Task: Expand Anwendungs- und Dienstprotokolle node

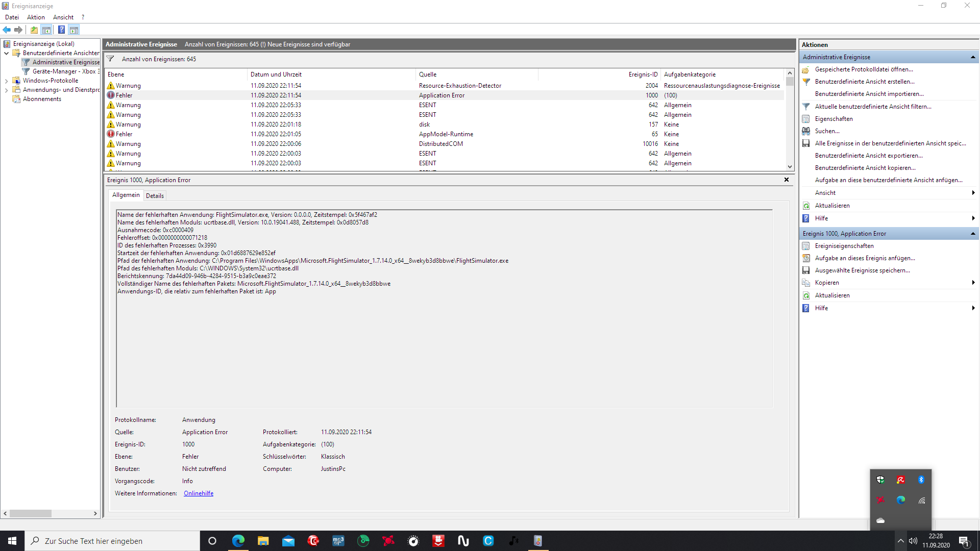Action: tap(6, 90)
